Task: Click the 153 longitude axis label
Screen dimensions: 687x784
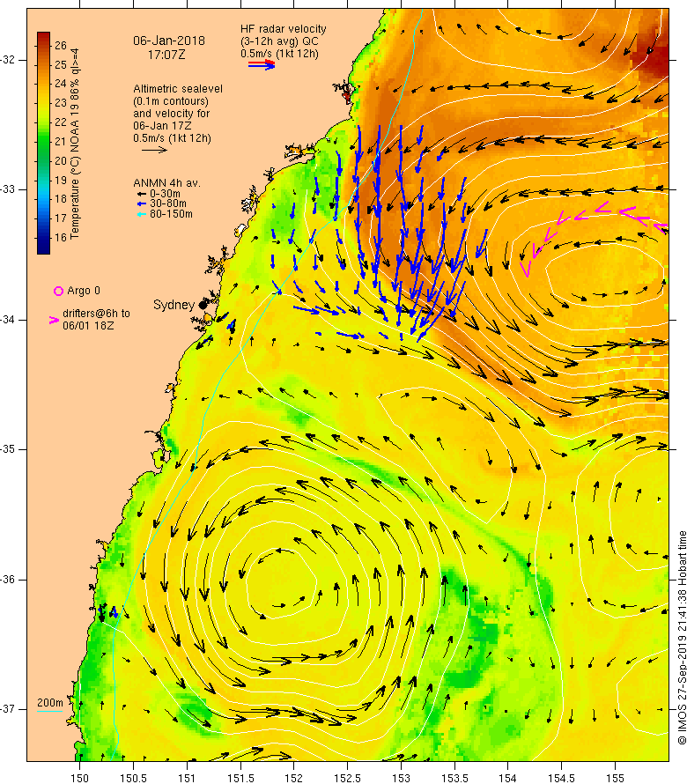Action: click(x=401, y=778)
